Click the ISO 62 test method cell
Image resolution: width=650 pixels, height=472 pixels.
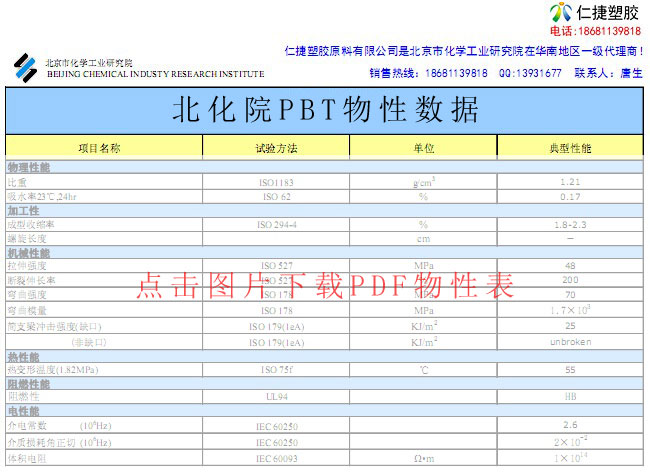click(x=276, y=197)
